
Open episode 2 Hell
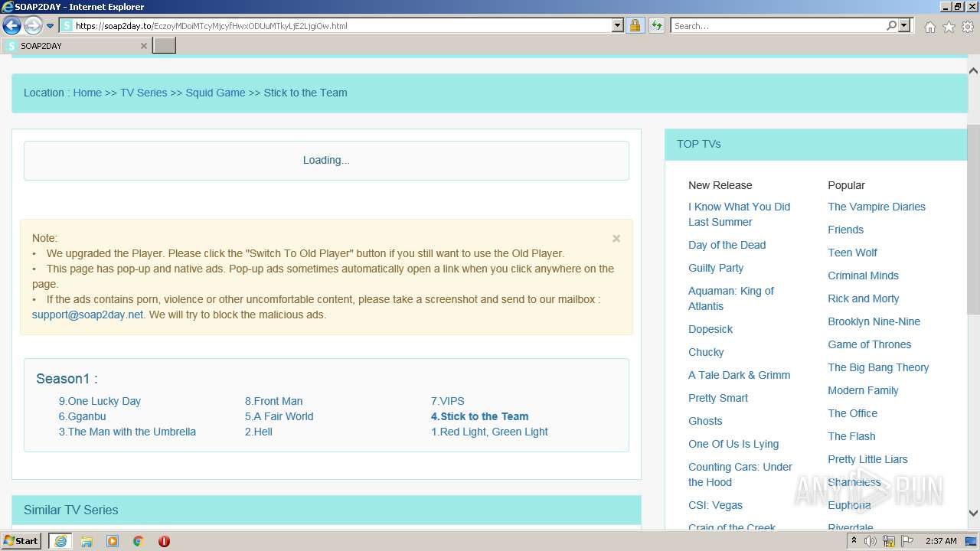tap(258, 432)
